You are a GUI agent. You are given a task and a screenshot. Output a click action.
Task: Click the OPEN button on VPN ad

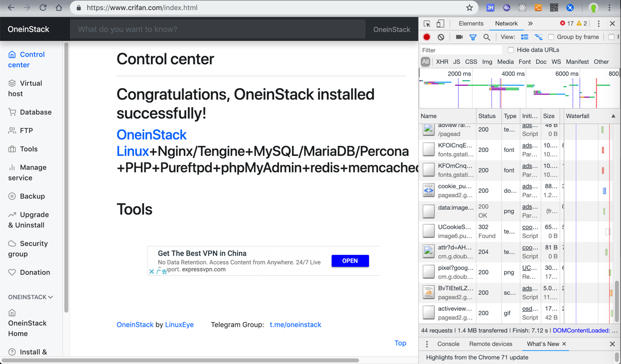tap(350, 261)
